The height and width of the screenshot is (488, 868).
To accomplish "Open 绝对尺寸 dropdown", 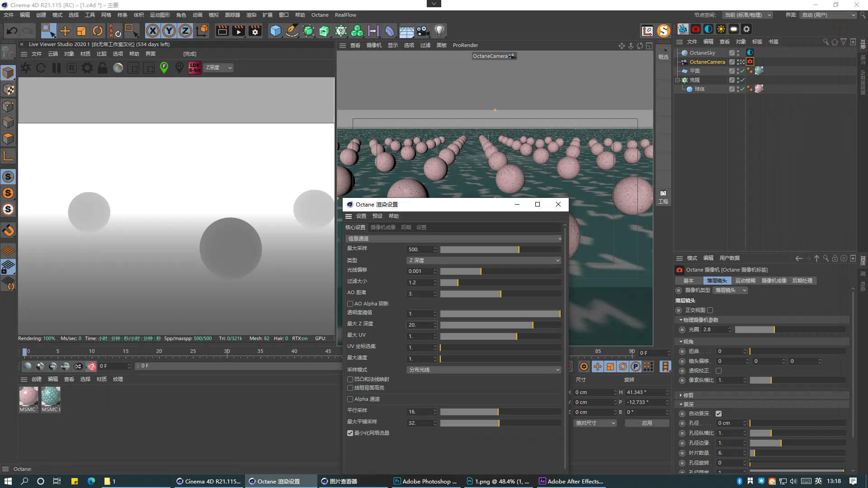I will (x=595, y=423).
